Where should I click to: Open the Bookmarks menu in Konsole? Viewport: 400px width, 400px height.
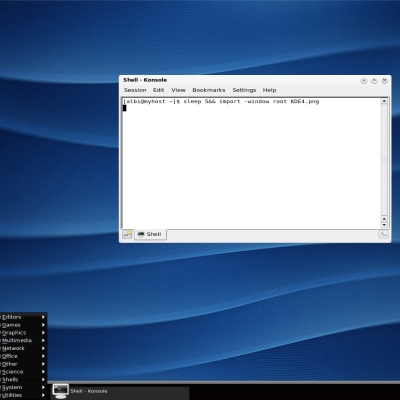pyautogui.click(x=209, y=90)
